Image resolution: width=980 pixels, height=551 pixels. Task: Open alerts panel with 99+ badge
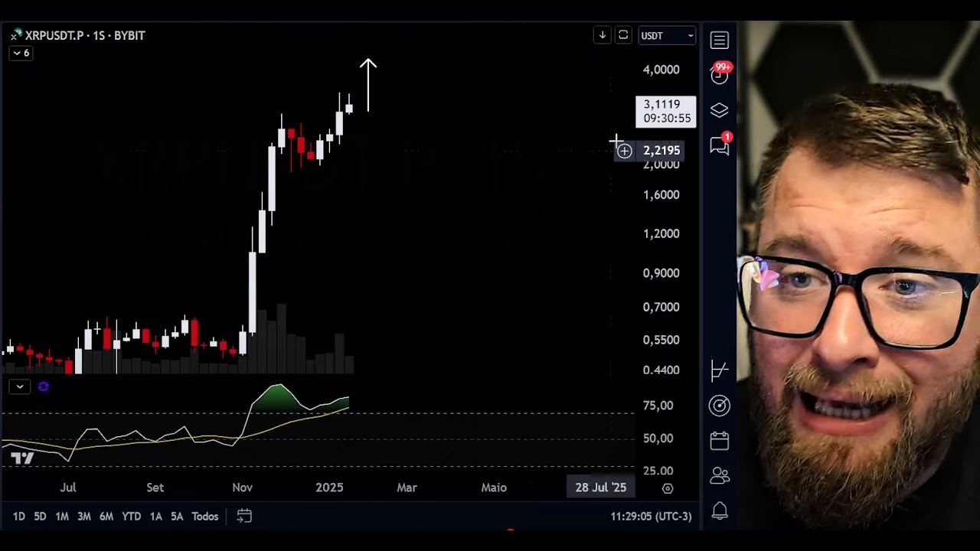click(720, 74)
